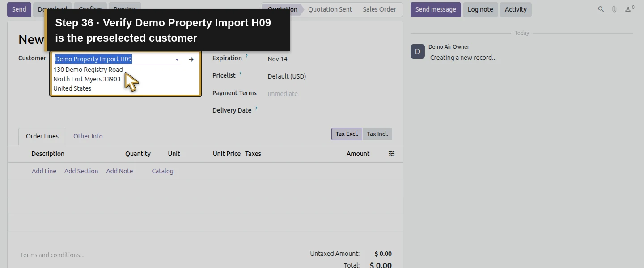Click the Log note button
The width and height of the screenshot is (644, 268).
pyautogui.click(x=480, y=9)
